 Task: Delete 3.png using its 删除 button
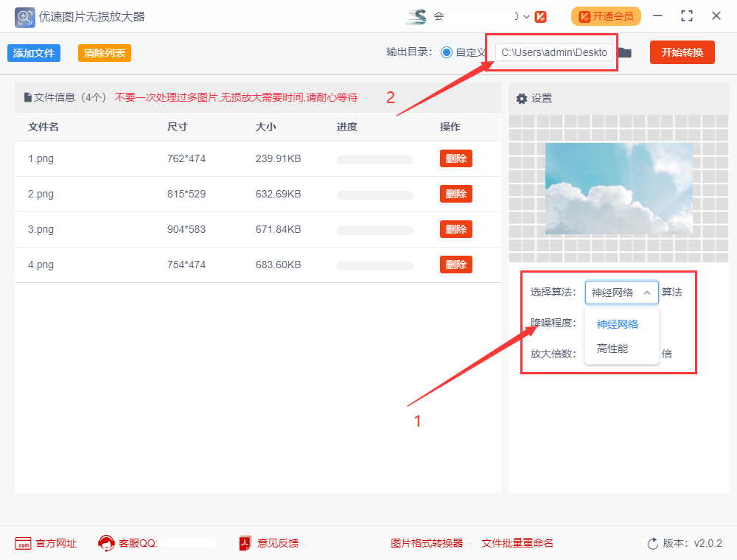coord(455,229)
